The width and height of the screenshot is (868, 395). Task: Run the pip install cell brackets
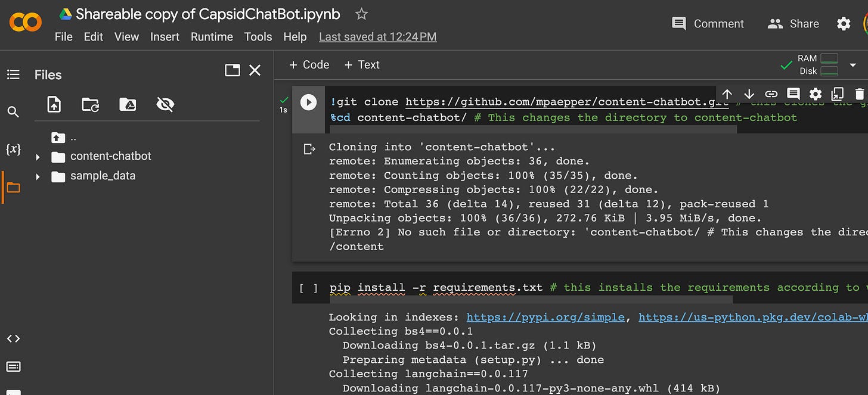tap(308, 288)
